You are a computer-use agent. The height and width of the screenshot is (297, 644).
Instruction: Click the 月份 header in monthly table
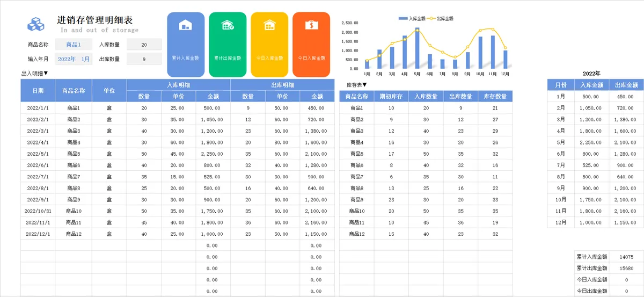[x=561, y=85]
